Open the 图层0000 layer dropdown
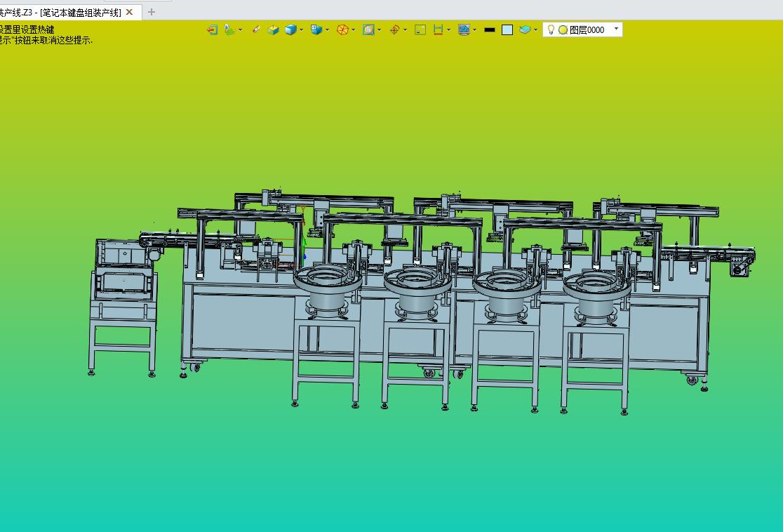 click(616, 29)
